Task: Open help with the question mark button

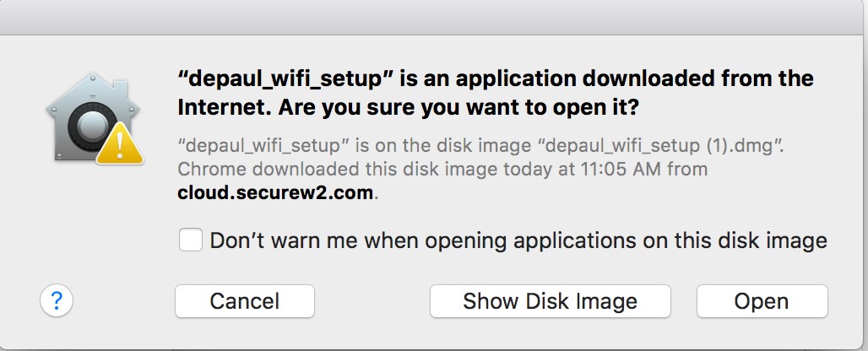Action: 57,300
